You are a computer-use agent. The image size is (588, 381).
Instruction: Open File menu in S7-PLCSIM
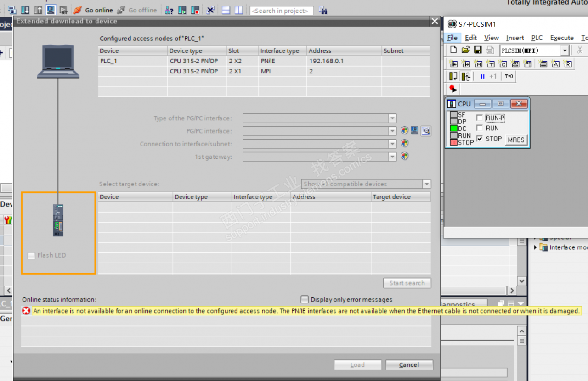(x=452, y=38)
